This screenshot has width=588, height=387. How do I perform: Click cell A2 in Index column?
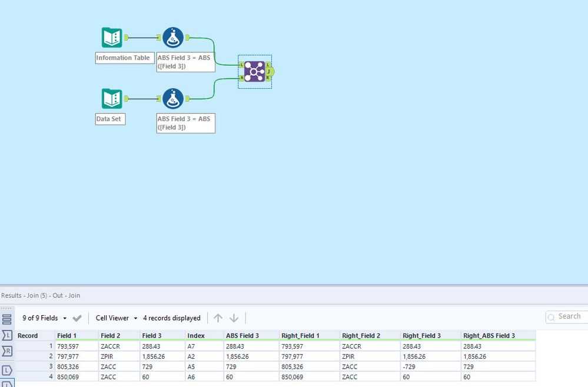[x=204, y=356]
